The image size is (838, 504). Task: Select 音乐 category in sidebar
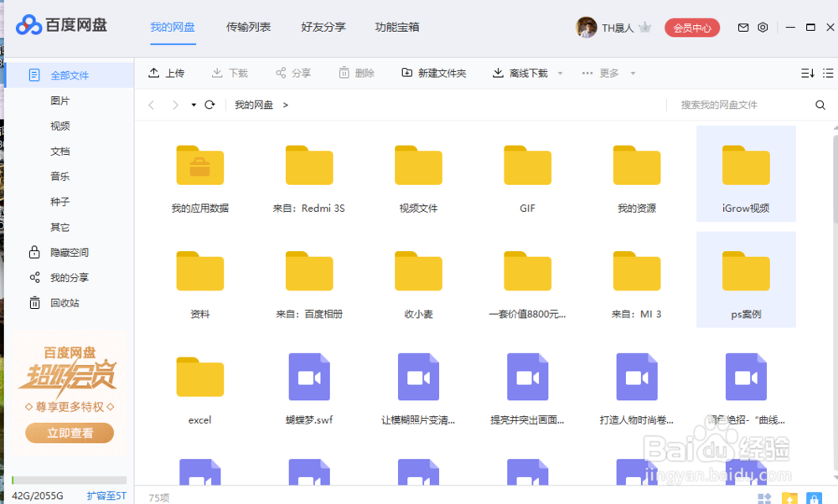[59, 176]
